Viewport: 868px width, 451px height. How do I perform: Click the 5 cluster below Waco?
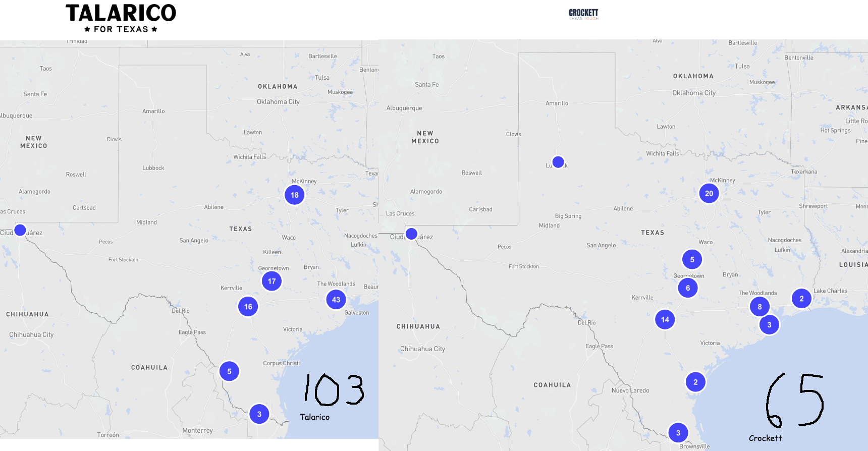click(x=692, y=259)
